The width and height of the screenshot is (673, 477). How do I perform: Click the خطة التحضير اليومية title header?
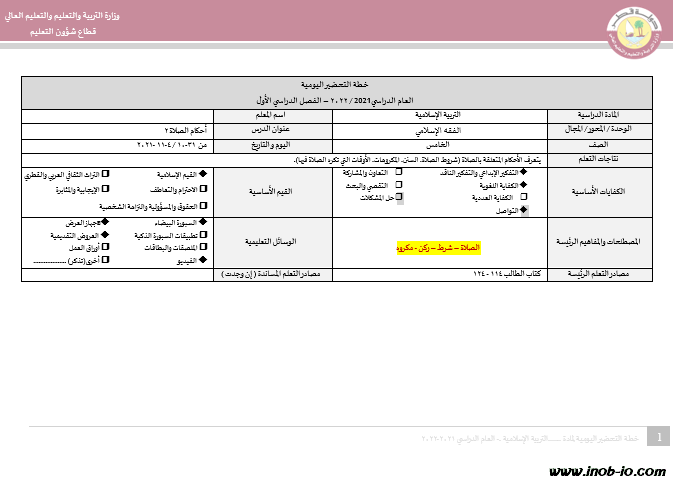tap(336, 87)
